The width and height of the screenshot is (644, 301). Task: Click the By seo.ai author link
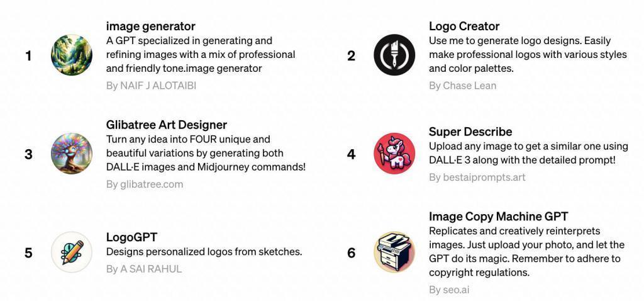(449, 290)
